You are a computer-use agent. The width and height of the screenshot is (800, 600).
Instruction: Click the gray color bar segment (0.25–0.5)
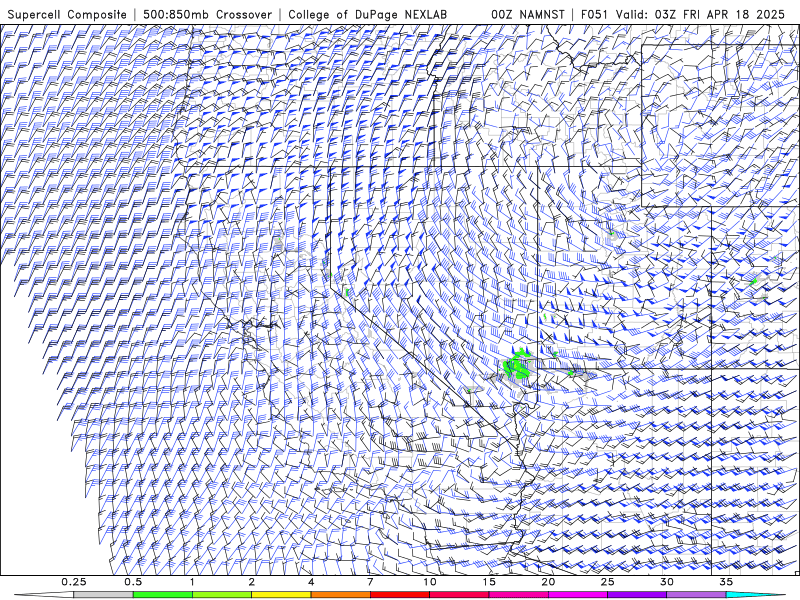click(103, 595)
